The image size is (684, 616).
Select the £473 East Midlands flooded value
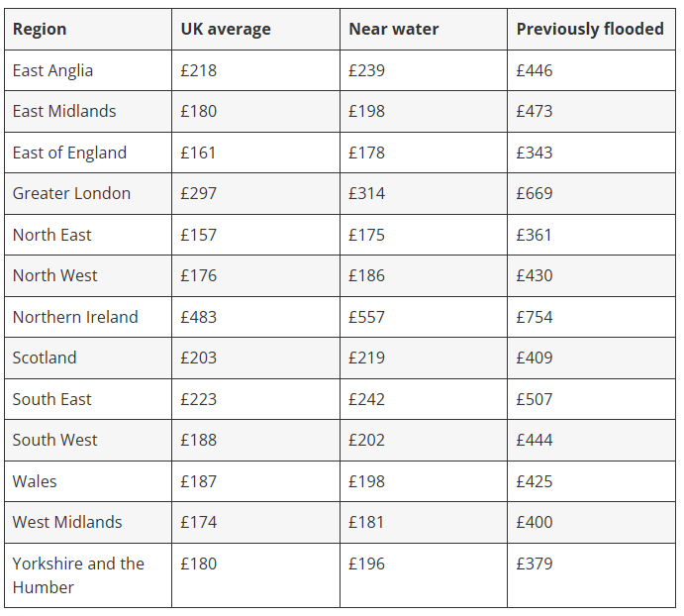(x=535, y=111)
